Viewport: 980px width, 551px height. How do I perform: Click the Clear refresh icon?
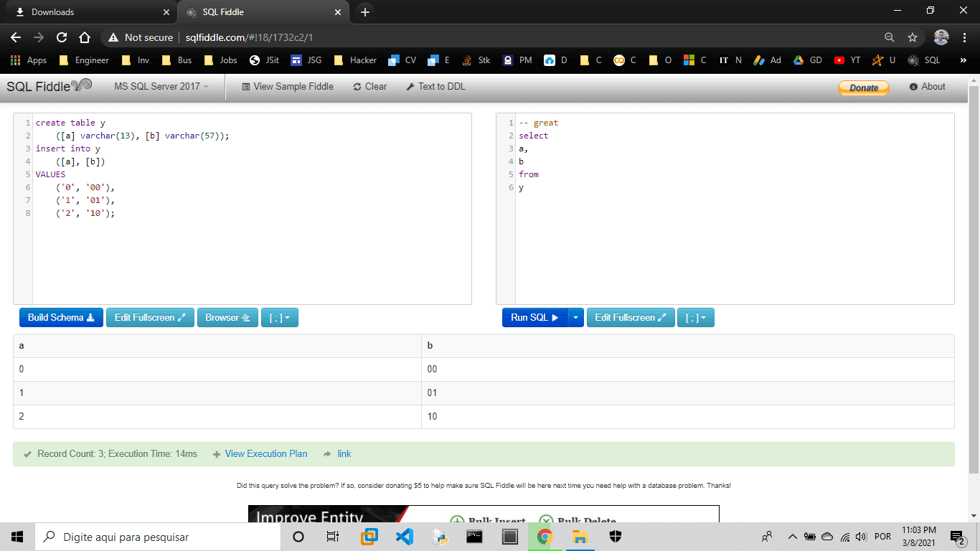[357, 87]
